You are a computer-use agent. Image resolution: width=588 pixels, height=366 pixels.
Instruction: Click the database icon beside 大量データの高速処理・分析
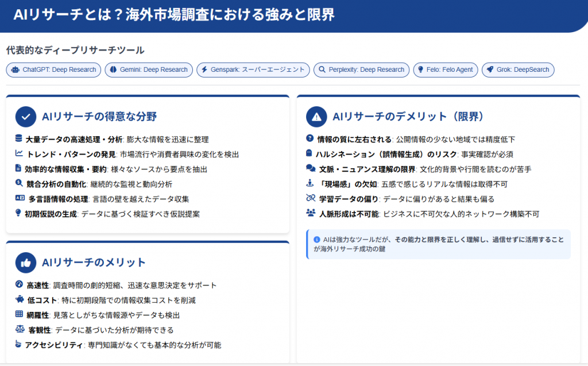19,138
